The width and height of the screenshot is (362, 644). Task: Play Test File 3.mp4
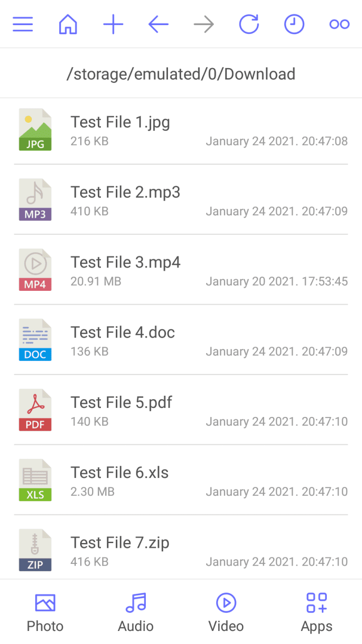pyautogui.click(x=125, y=262)
